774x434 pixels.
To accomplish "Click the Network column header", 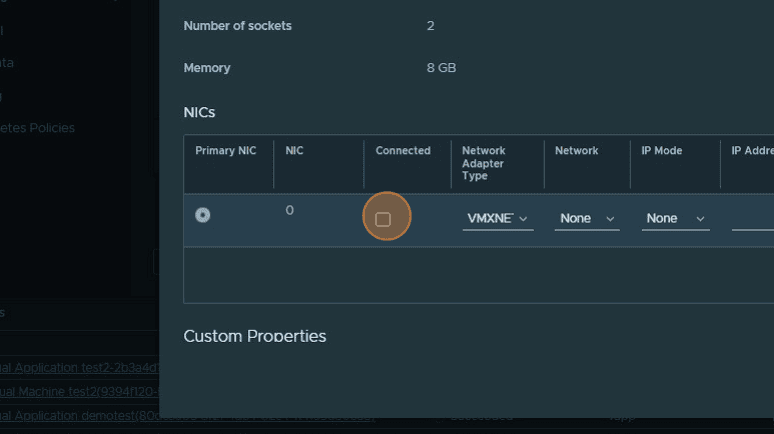I will (576, 151).
